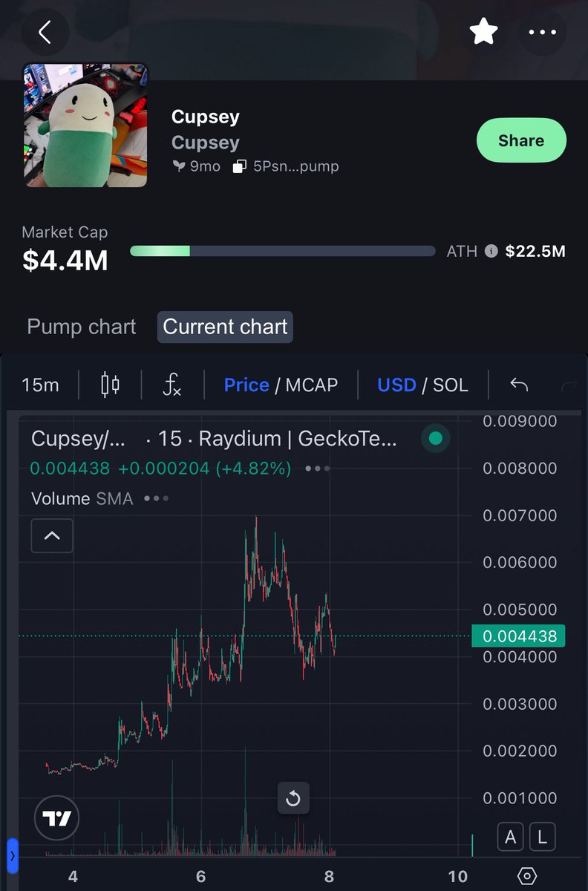588x891 pixels.
Task: Click the undo arrow in chart toolbar
Action: tap(519, 385)
